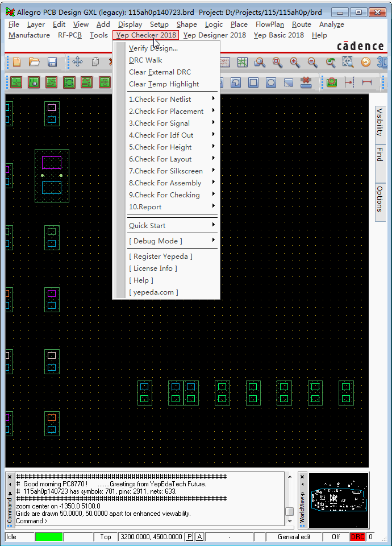Click the Zoom Out minus magnifier
Screen dimensions: 392x546
point(312,63)
